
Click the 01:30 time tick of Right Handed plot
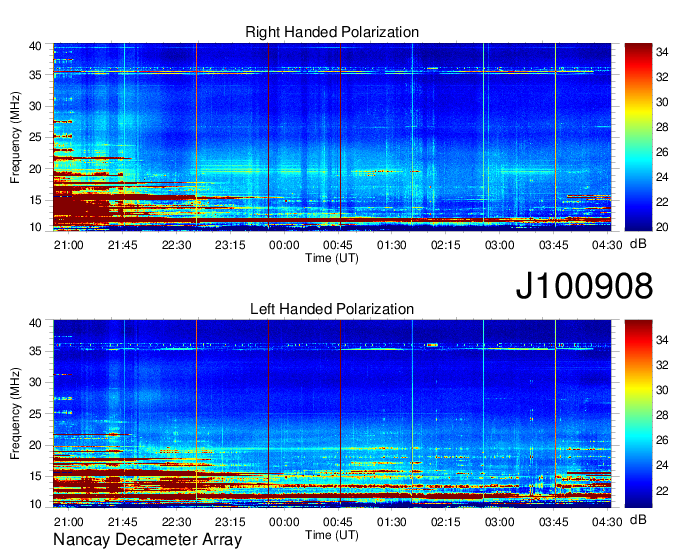(392, 245)
